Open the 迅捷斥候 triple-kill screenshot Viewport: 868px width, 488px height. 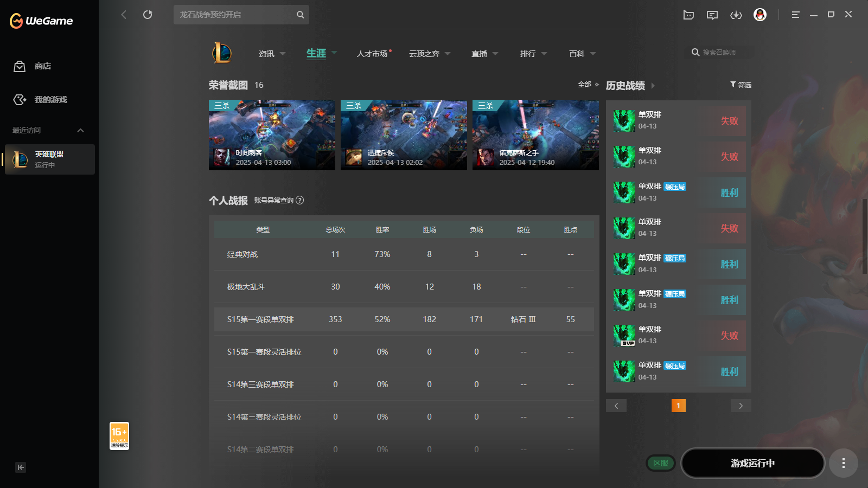tap(404, 135)
